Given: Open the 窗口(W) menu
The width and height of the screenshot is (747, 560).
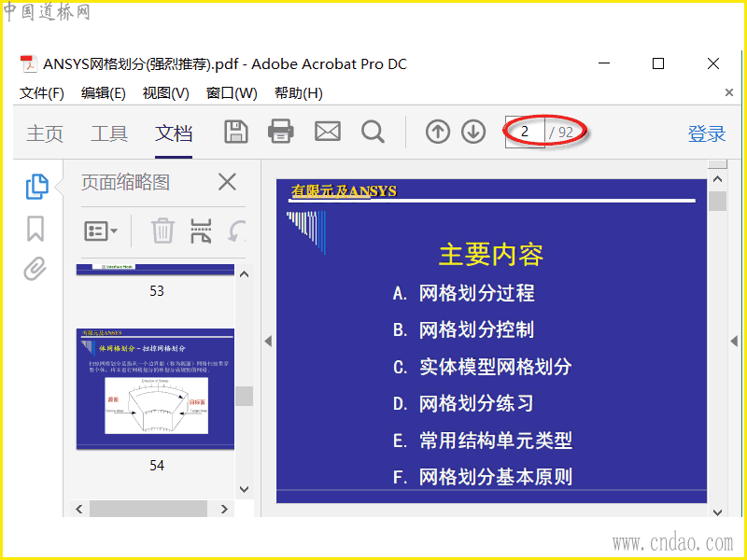Looking at the screenshot, I should point(232,93).
